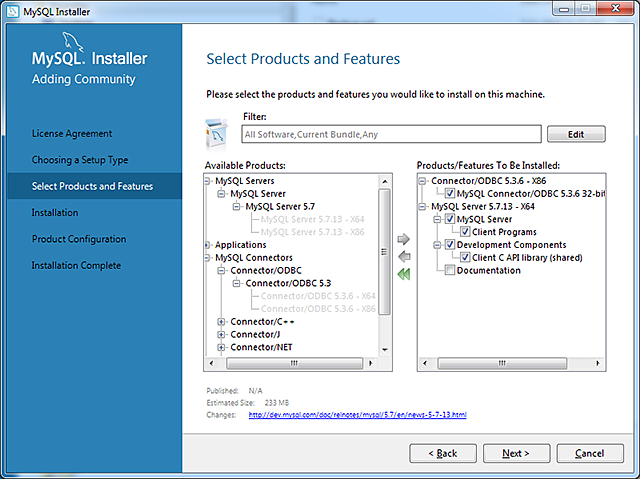This screenshot has height=479, width=640.
Task: Click the remove-product left arrow icon
Action: point(404,256)
